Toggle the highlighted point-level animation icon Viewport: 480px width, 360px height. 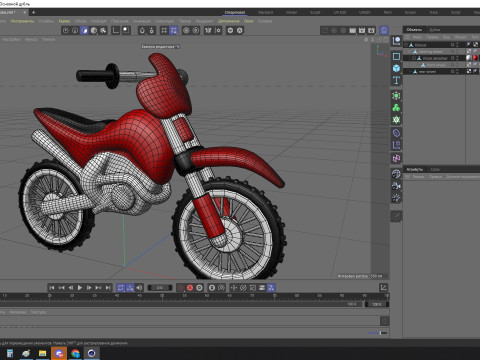point(271,288)
